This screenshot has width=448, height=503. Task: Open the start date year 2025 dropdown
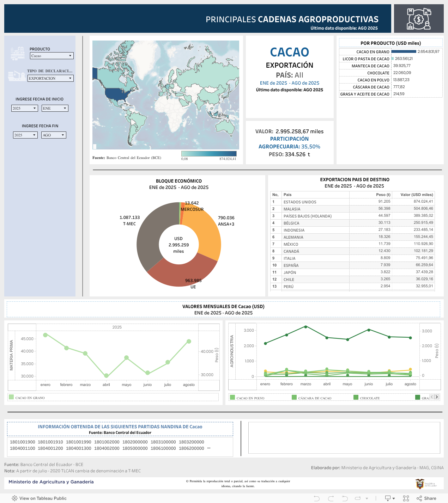[24, 108]
